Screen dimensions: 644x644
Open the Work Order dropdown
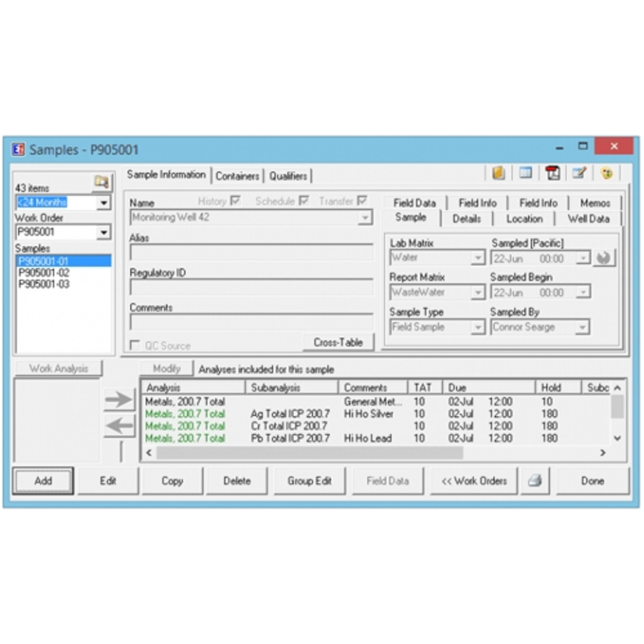[x=104, y=232]
